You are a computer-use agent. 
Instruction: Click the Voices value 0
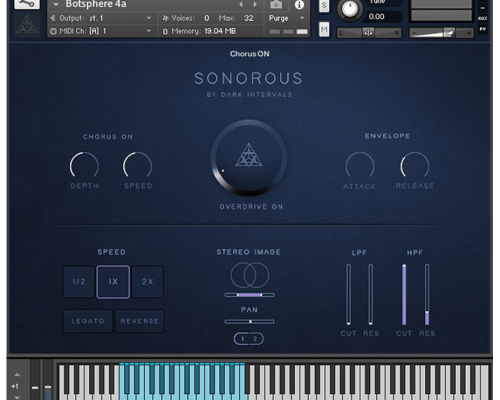(207, 18)
